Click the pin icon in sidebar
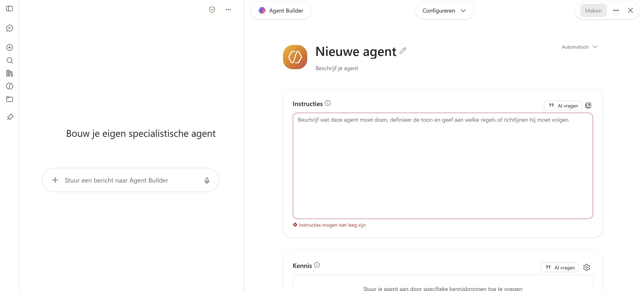644x291 pixels. (10, 117)
